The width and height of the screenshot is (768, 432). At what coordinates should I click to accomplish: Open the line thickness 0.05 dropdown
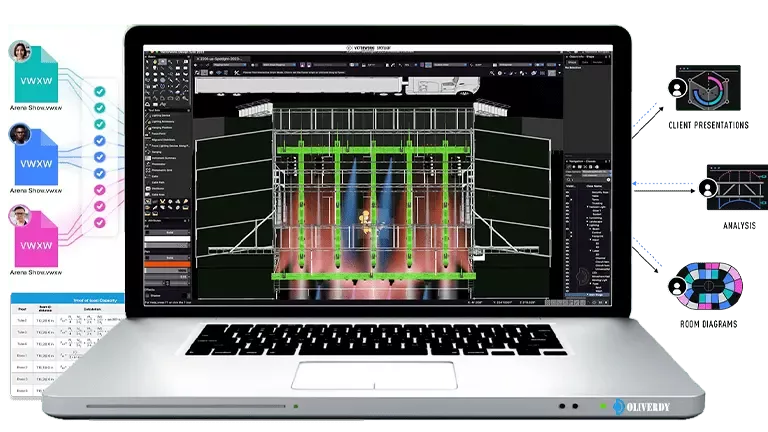[168, 277]
